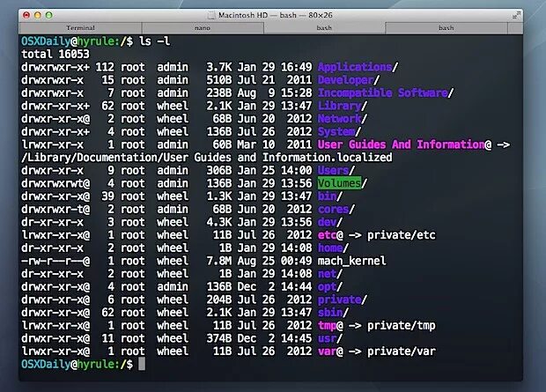
Task: Click the '238B' size of Incompatible Software
Action: (x=219, y=92)
